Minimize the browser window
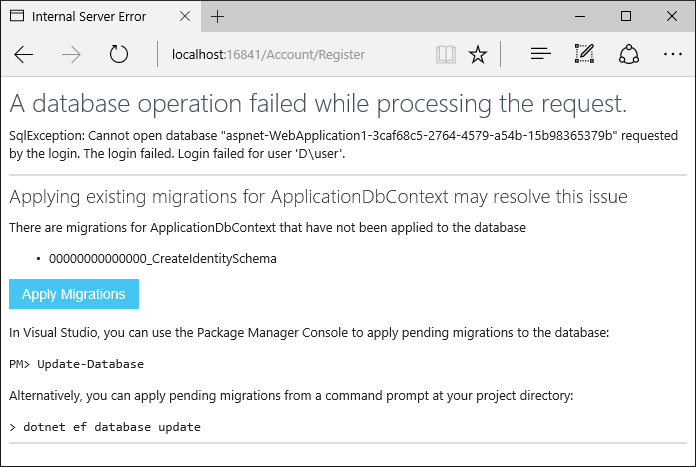Screen dimensions: 696x467 coord(580,16)
